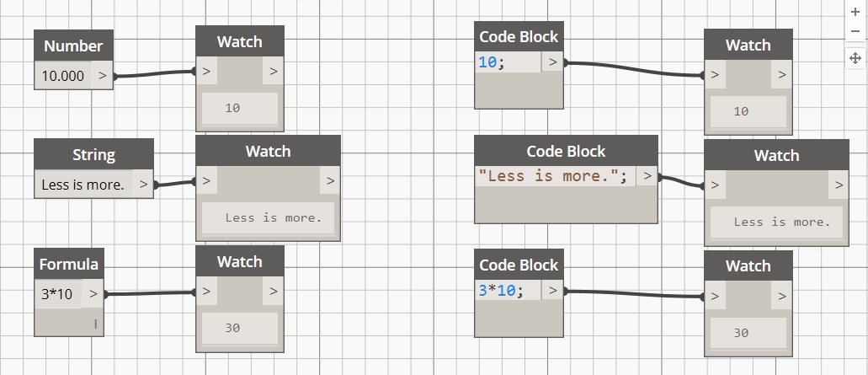Click output port of Code Block 3*10;
Image resolution: width=868 pixels, height=375 pixels.
[x=552, y=290]
